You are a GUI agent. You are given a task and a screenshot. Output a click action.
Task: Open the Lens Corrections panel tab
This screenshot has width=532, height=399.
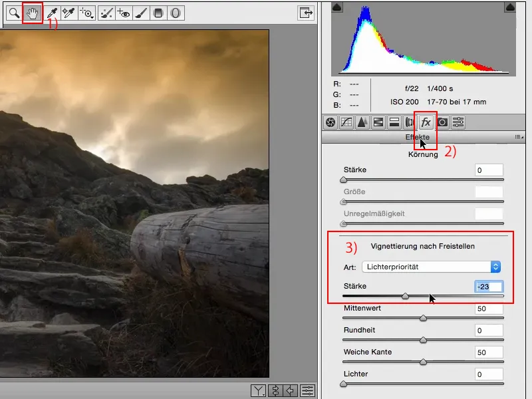[x=410, y=122]
